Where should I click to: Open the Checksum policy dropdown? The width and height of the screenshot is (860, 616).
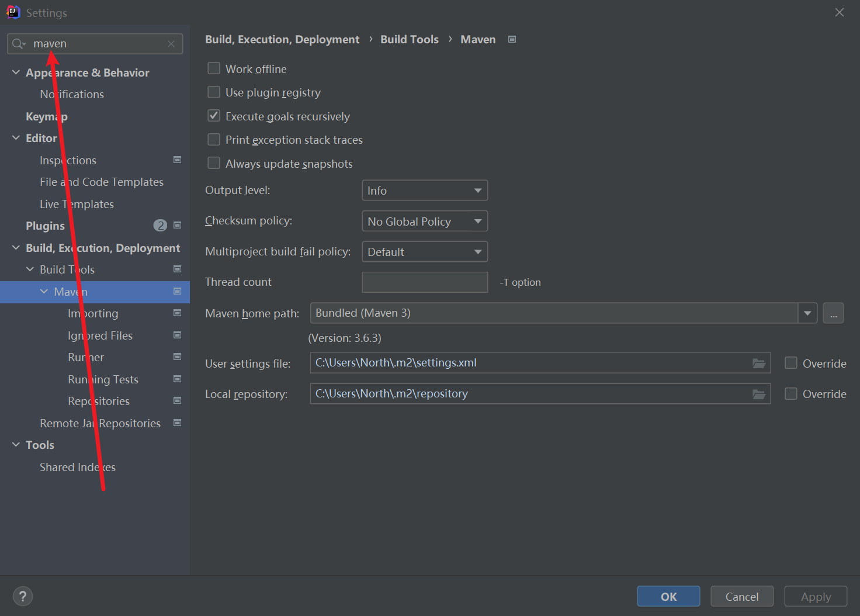(x=425, y=221)
